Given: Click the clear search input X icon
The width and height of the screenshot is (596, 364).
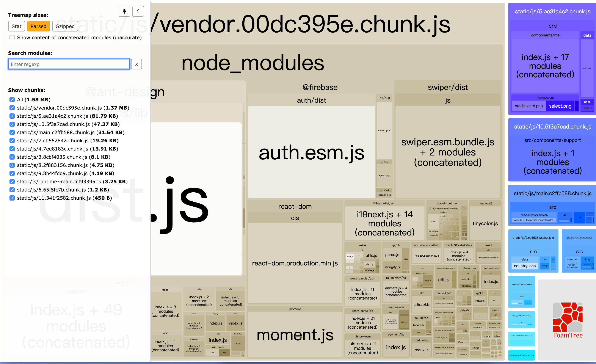Looking at the screenshot, I should tap(136, 64).
